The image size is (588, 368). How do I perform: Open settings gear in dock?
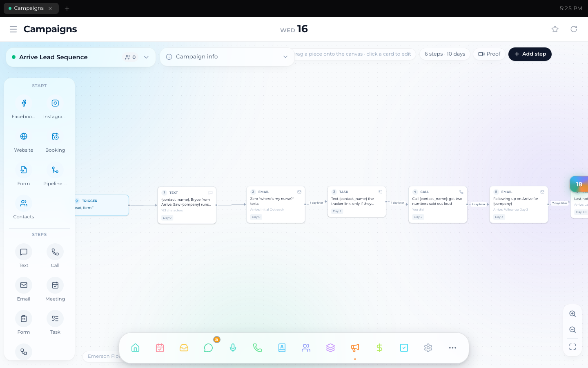coord(428,348)
